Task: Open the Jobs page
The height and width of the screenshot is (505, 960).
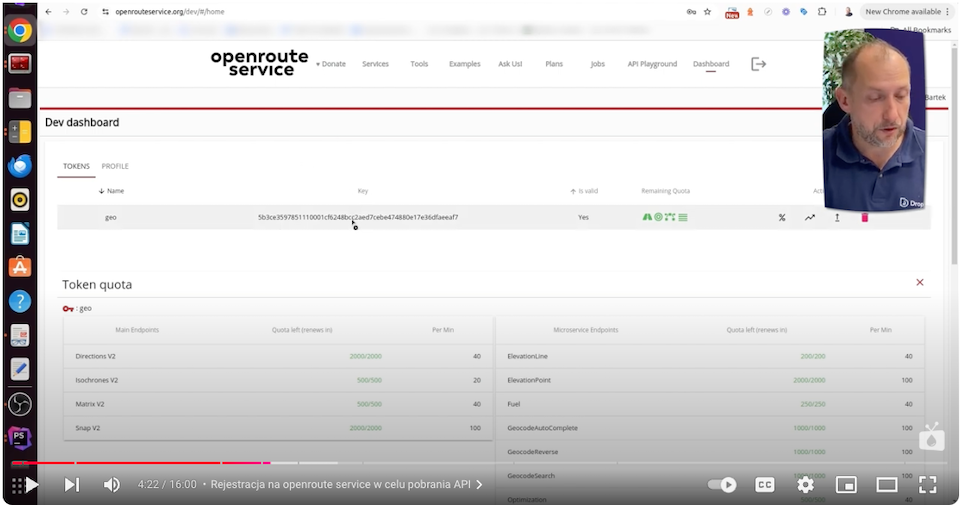Action: [x=598, y=64]
